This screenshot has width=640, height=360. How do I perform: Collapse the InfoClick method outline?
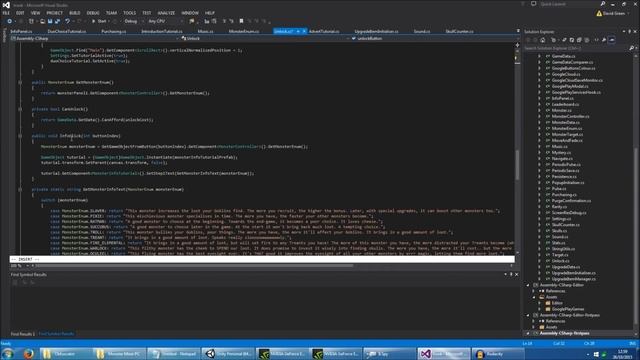(20, 136)
